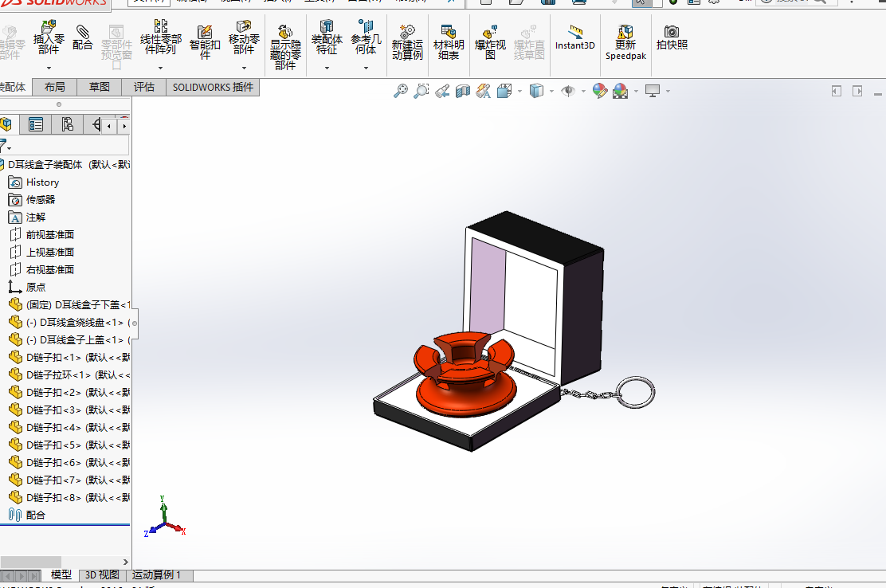Open the 评估 (Evaluate) tab
The image size is (886, 588).
144,87
